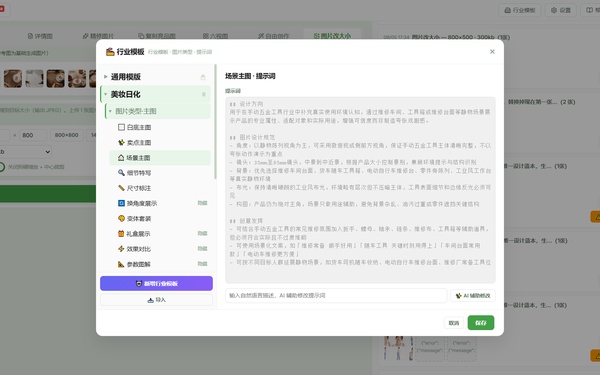The height and width of the screenshot is (375, 600).
Task: Click the lock icon beside 通用模版
Action: coord(203,77)
